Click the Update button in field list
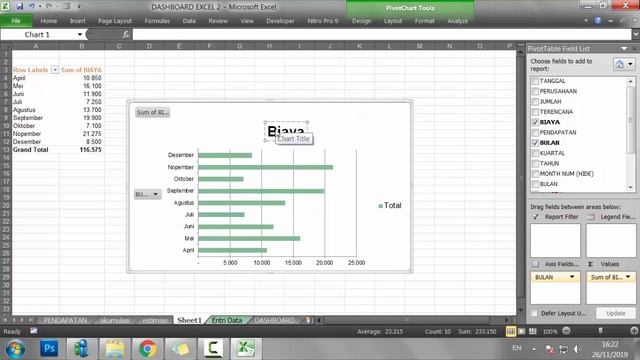This screenshot has height=360, width=640. 616,313
